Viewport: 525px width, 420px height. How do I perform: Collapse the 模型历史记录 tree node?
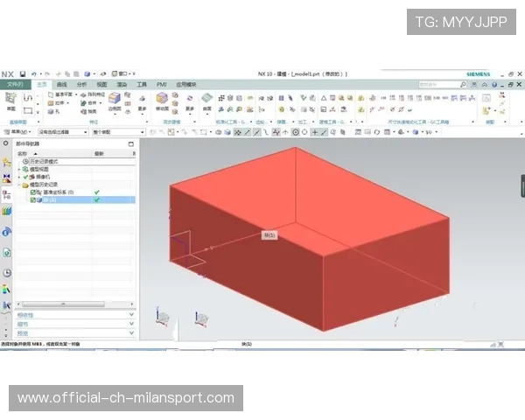tap(19, 185)
